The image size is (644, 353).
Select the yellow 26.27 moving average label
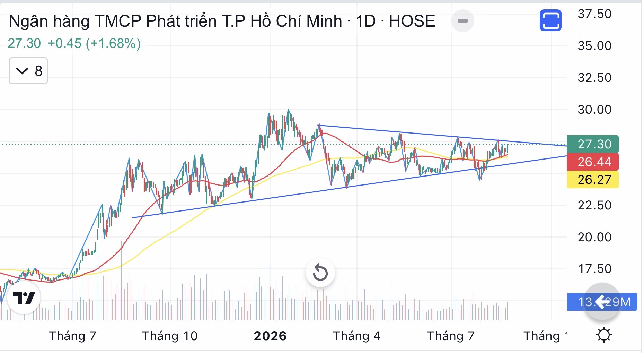[x=592, y=179]
